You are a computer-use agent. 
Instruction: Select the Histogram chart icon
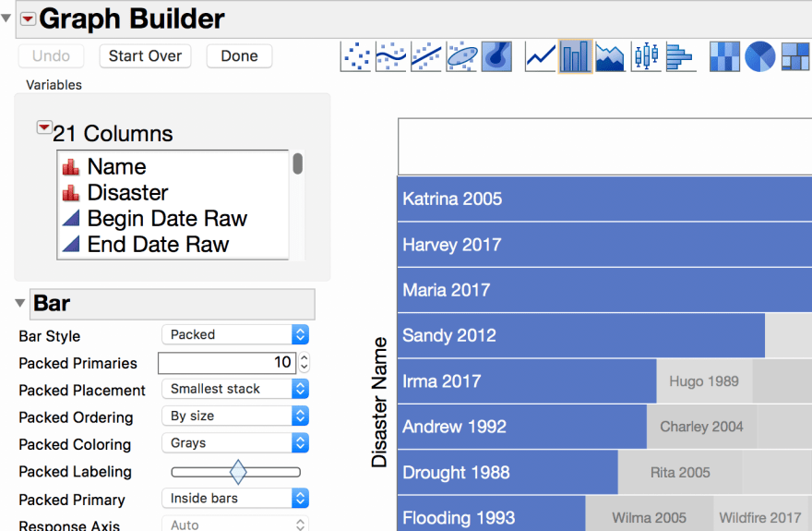point(680,57)
